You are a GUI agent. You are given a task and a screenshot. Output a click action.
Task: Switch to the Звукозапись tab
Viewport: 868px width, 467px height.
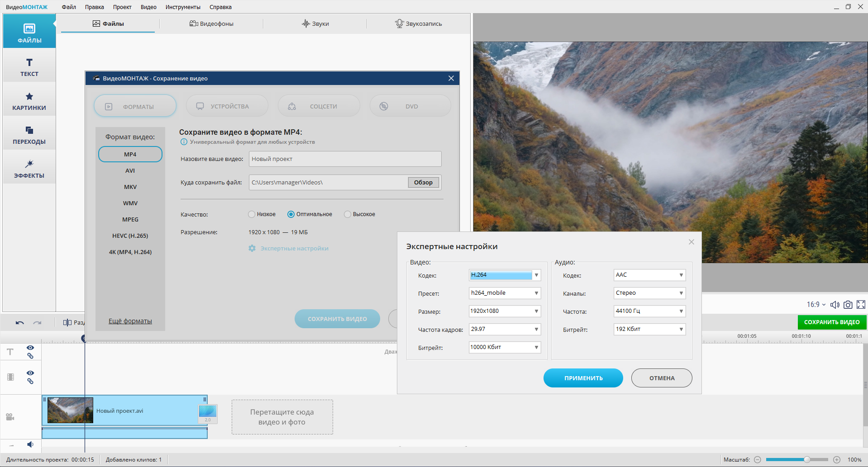418,24
